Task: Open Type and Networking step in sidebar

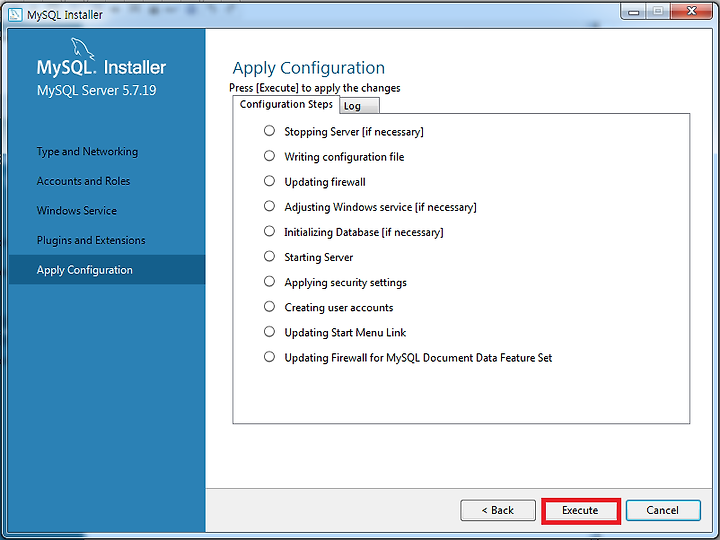Action: [87, 152]
